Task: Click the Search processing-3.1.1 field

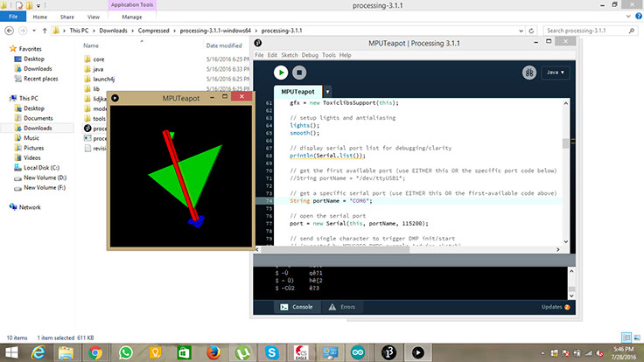Action: (590, 31)
